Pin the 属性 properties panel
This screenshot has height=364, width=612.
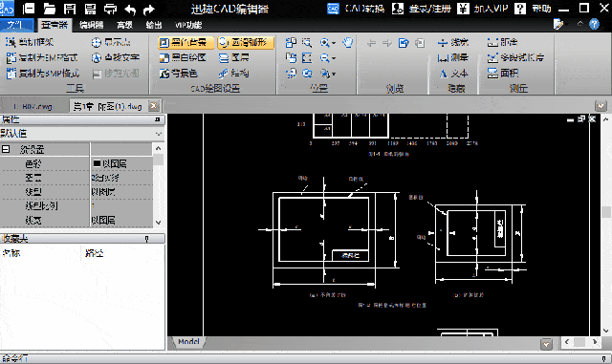point(157,119)
